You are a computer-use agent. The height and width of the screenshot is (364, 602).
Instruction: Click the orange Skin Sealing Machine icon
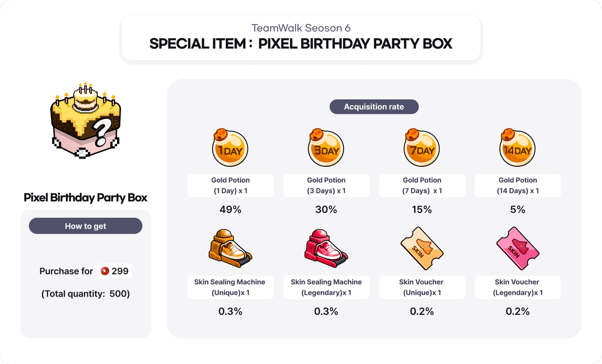tap(230, 248)
